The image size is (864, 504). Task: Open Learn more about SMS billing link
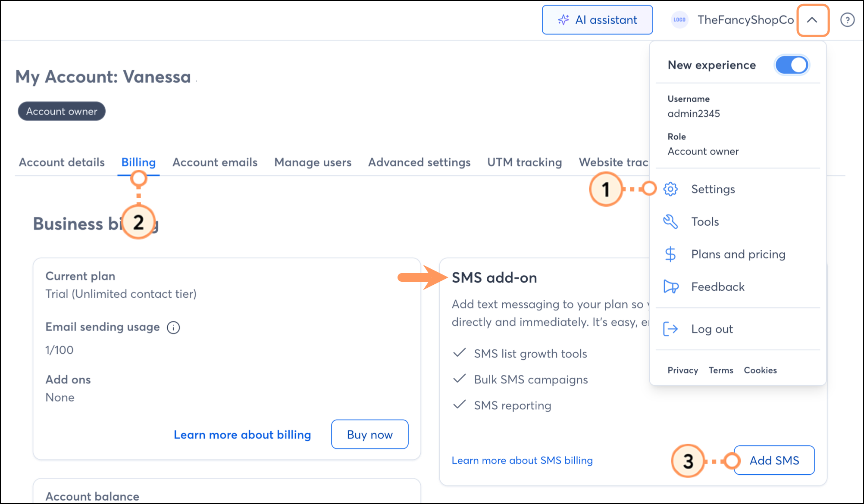point(522,460)
